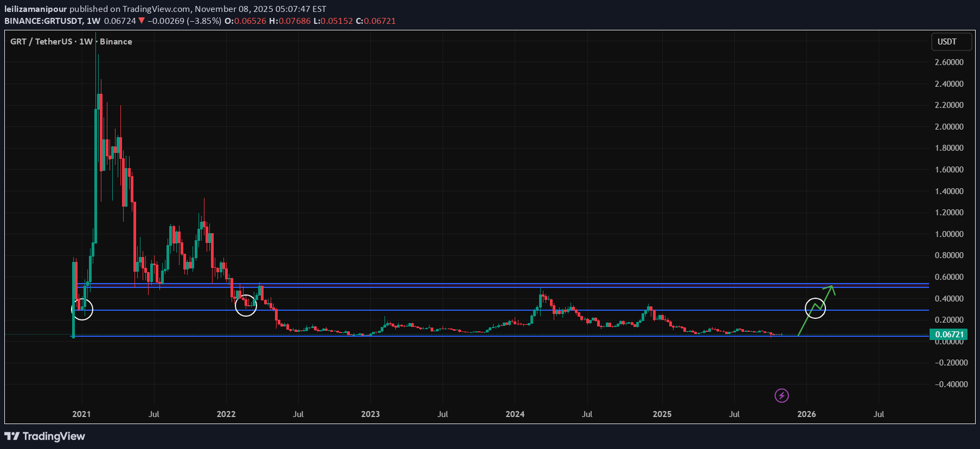This screenshot has width=980, height=449.
Task: Select the white circle near early 2022
Action: pyautogui.click(x=246, y=305)
